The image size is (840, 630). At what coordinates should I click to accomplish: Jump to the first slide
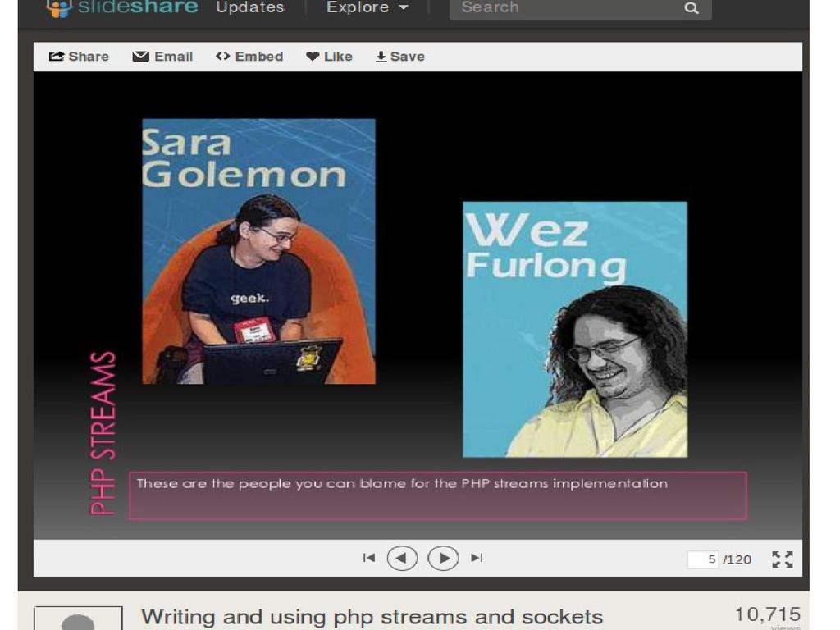coord(368,558)
